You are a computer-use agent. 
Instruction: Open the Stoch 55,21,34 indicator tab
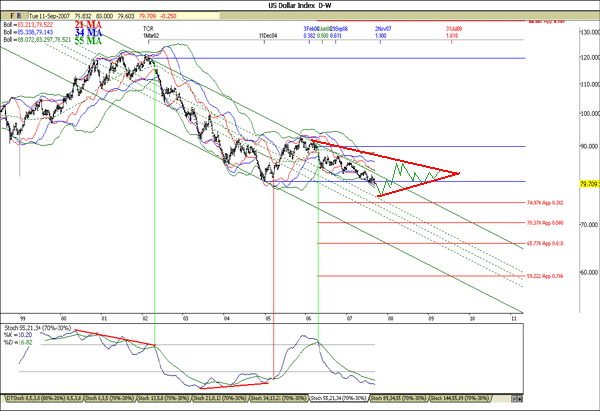point(335,400)
